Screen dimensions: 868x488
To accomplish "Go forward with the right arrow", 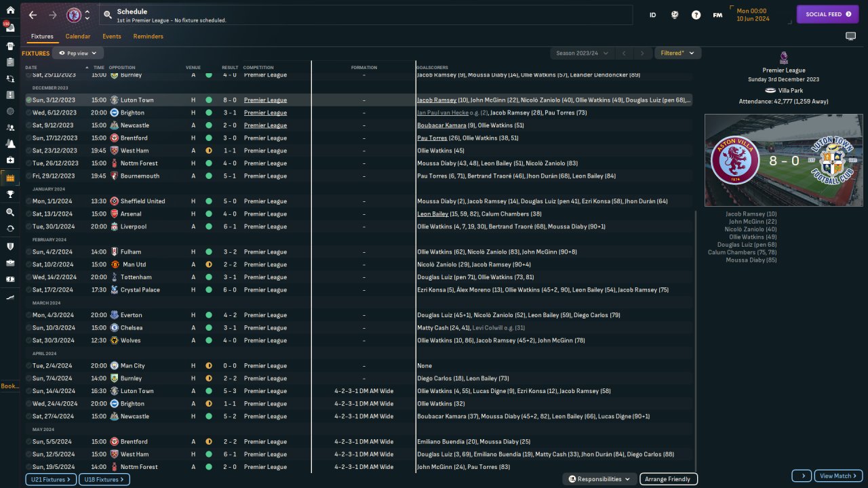I will [x=53, y=15].
